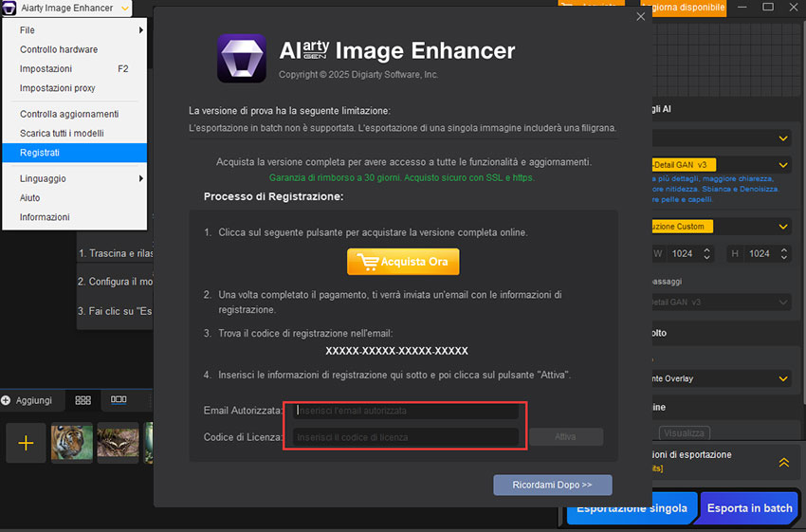
Task: Click Esporta in batch button
Action: point(749,508)
